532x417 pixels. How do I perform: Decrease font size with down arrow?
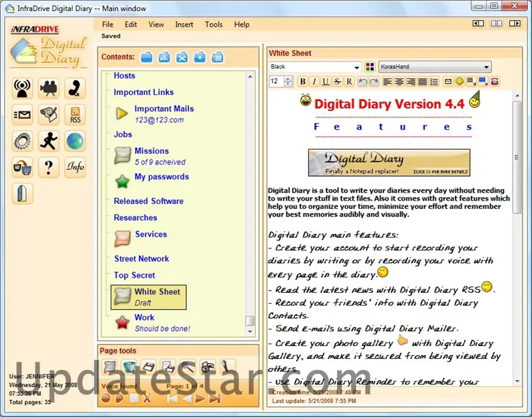(288, 84)
